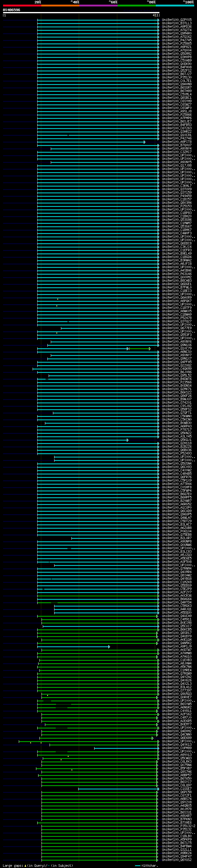Click label UniRef100_Q22UQ2
The height and width of the screenshot is (868, 197).
click(x=177, y=365)
